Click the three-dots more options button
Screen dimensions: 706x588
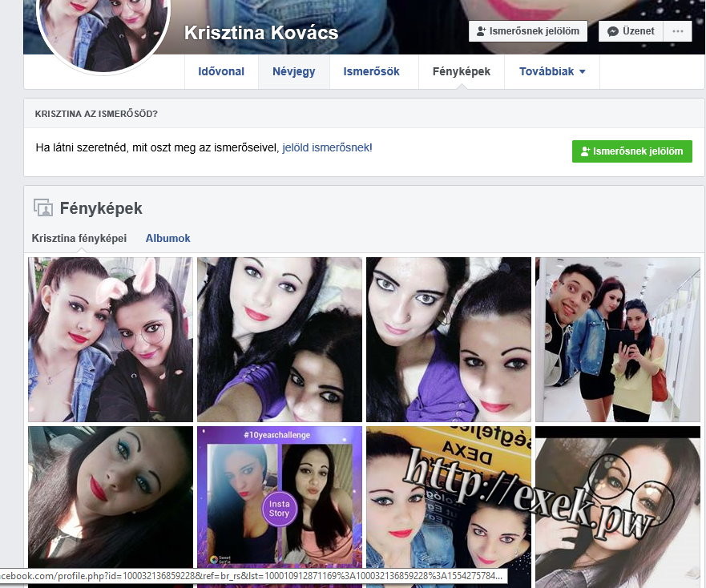[x=678, y=31]
